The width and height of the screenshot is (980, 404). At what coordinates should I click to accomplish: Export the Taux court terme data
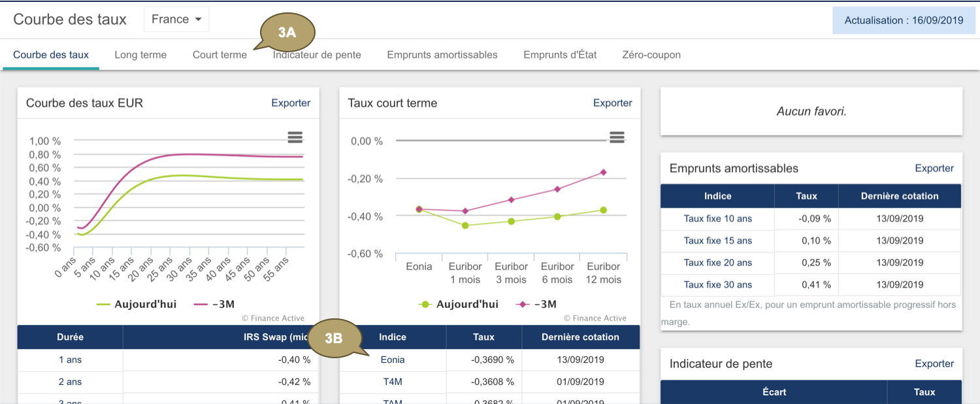(612, 103)
